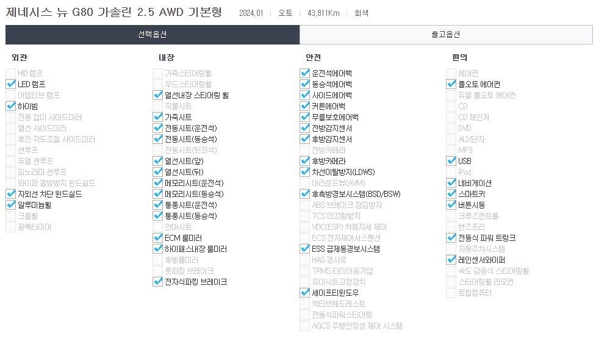The height and width of the screenshot is (364, 596).
Task: Check TPMS 타이어공기압 option
Action: pos(305,271)
